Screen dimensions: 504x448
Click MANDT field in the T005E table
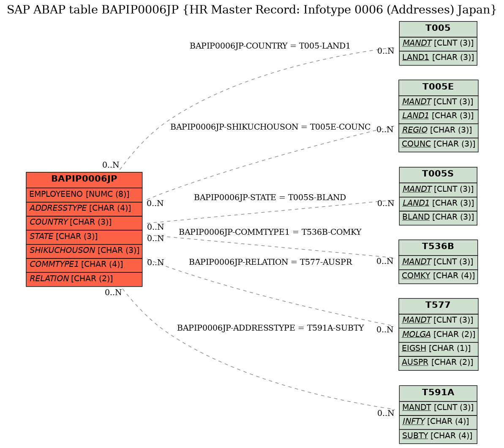pos(438,102)
